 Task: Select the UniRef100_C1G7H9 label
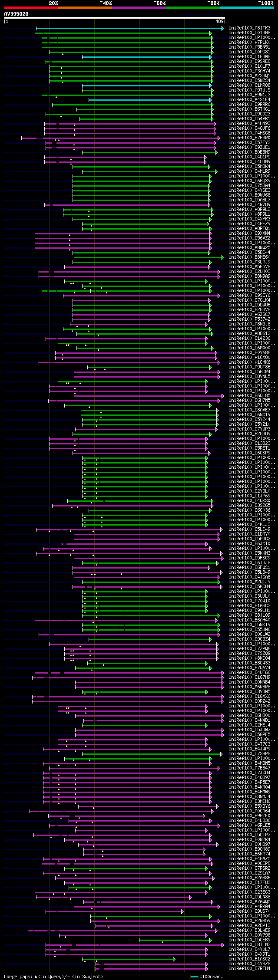(x=249, y=677)
